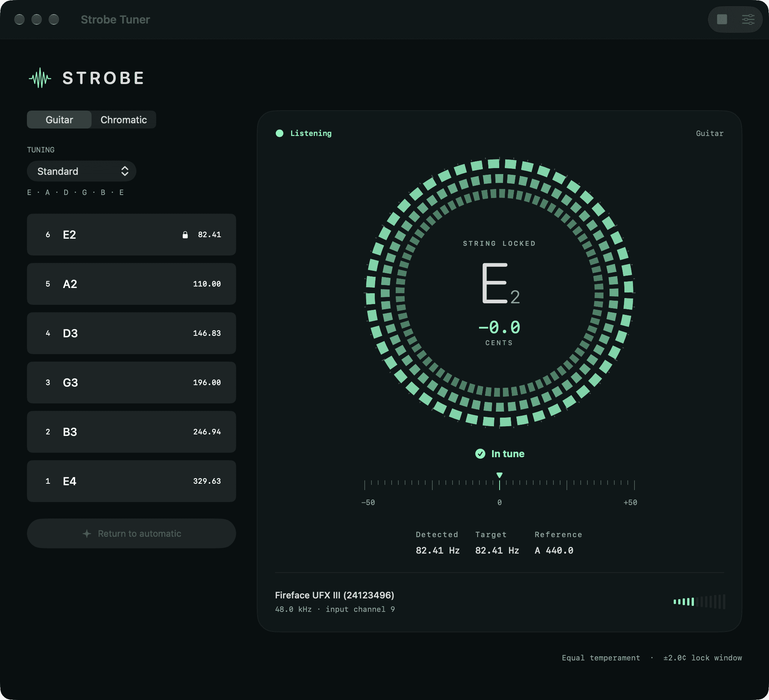Click the STRING LOCKED label
769x700 pixels.
pos(499,243)
